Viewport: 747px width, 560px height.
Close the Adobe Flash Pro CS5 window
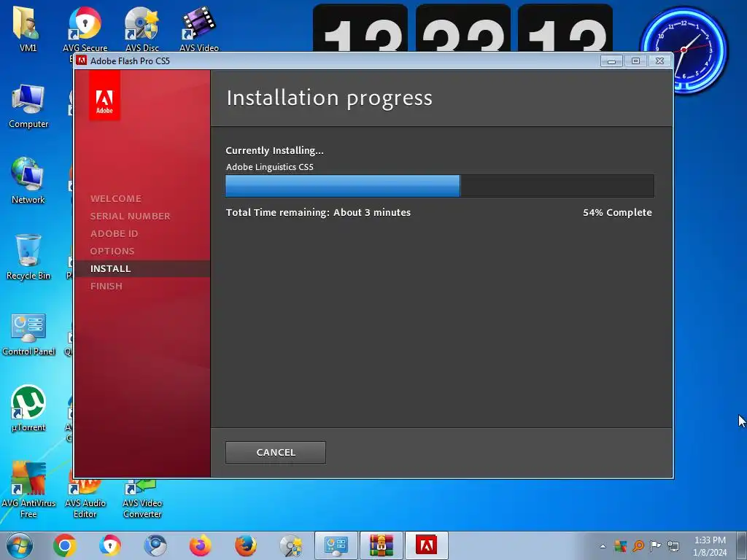(659, 61)
